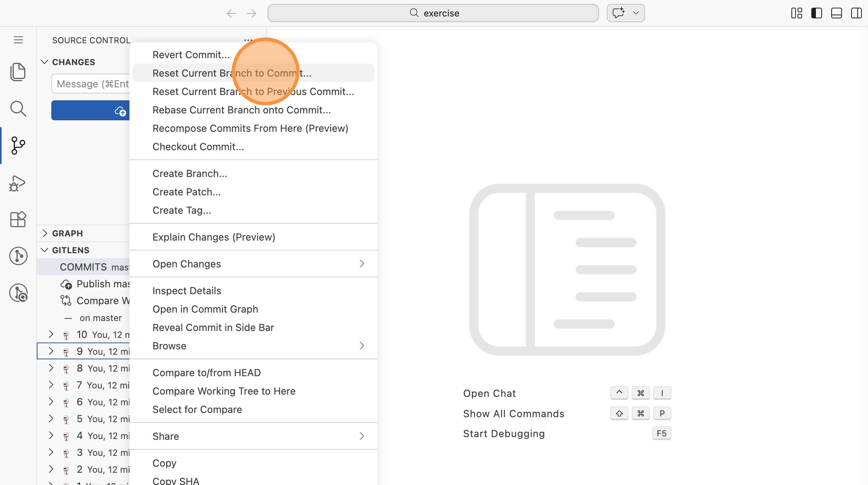Open the GitLens Inspect icon
This screenshot has width=868, height=485.
(18, 293)
